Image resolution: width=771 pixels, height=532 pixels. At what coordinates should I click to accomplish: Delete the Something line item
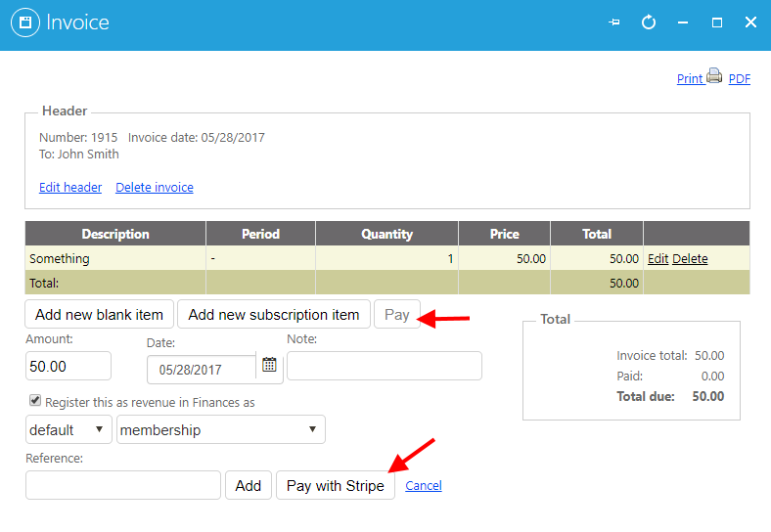pyautogui.click(x=690, y=258)
